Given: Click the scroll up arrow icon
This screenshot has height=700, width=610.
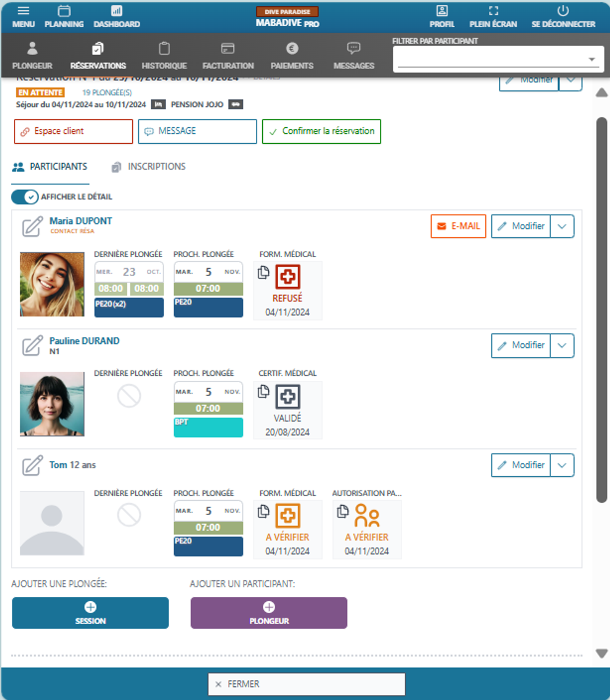Looking at the screenshot, I should coord(602,93).
